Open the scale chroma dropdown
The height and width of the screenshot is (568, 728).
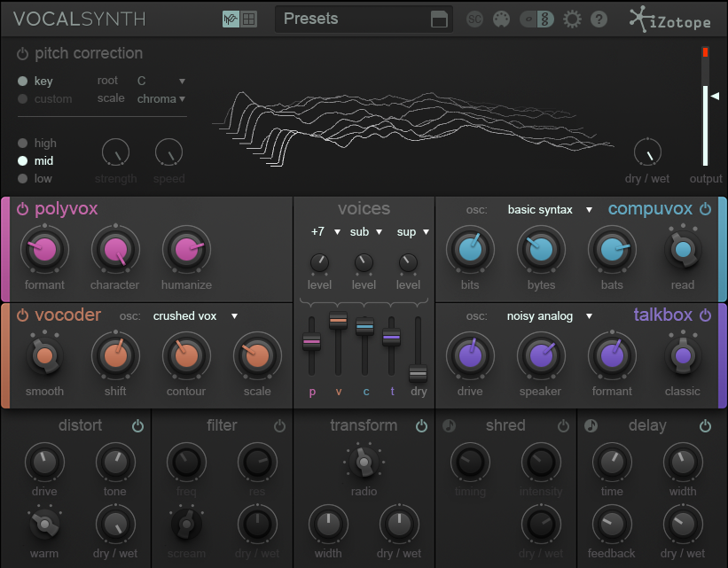click(x=161, y=99)
